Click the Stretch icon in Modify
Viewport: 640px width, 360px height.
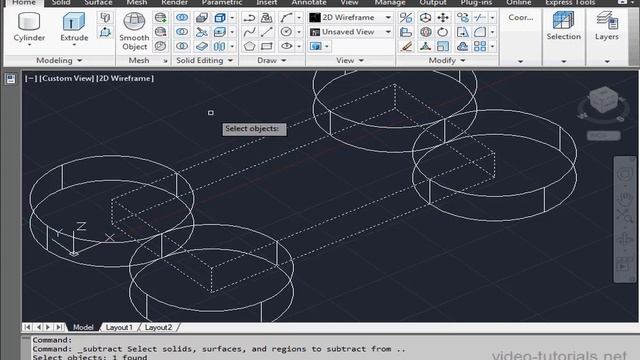[x=462, y=32]
